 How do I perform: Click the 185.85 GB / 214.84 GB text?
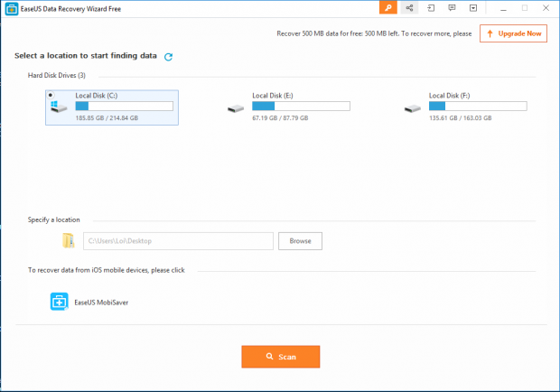107,118
